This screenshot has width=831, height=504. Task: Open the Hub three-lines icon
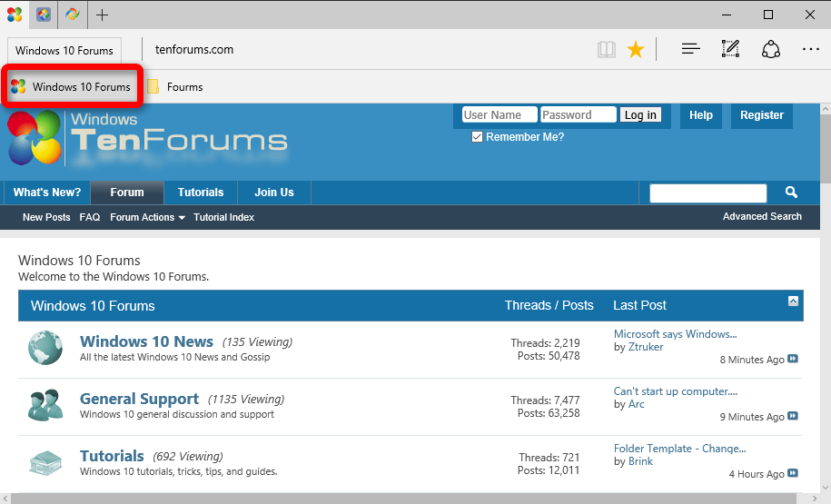(690, 49)
